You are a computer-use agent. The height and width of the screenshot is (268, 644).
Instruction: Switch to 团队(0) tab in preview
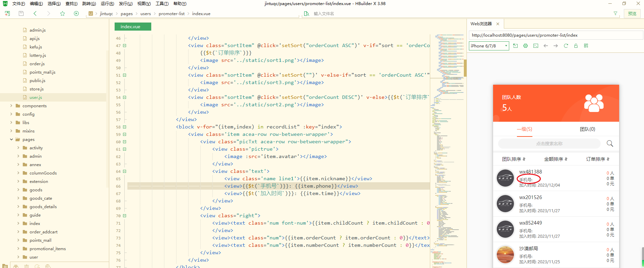(x=587, y=129)
